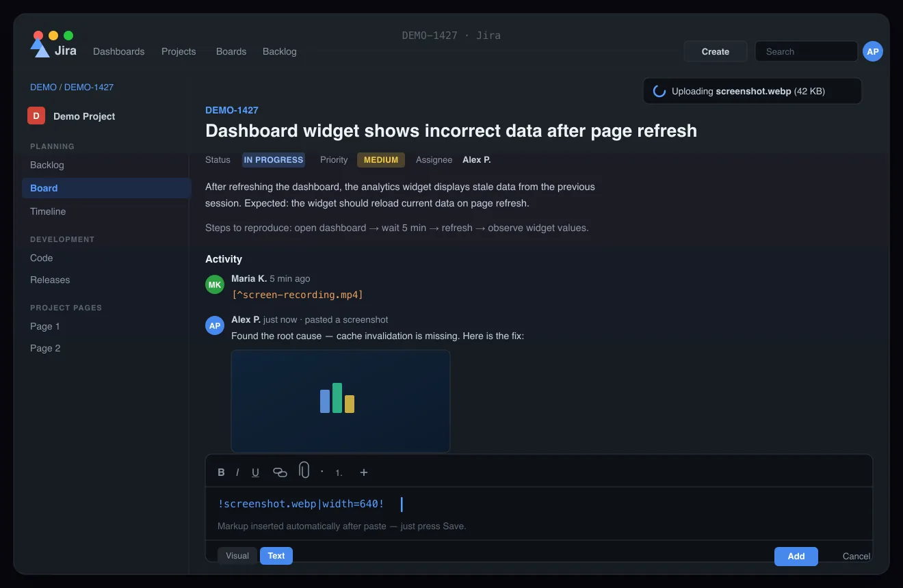Open Page 2 in the sidebar
Screen dimensions: 903x588
(45, 348)
